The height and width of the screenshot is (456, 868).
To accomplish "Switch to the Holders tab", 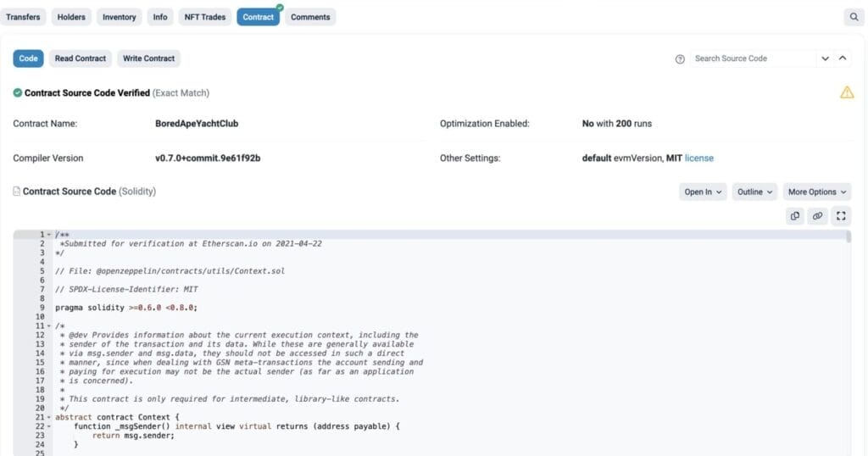I will [x=71, y=17].
